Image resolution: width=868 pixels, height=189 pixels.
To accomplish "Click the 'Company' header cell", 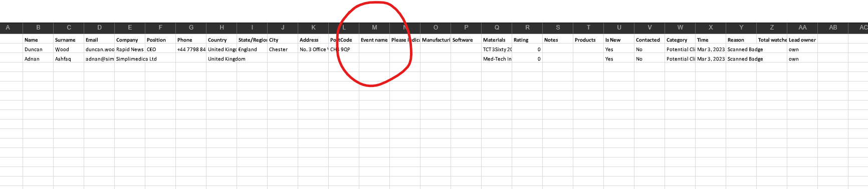I will [130, 39].
